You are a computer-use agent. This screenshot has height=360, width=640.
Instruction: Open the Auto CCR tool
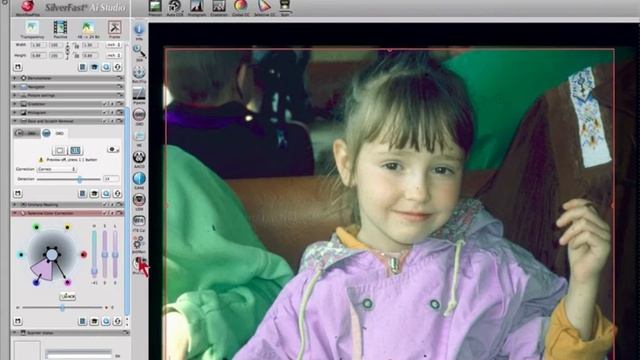(175, 7)
